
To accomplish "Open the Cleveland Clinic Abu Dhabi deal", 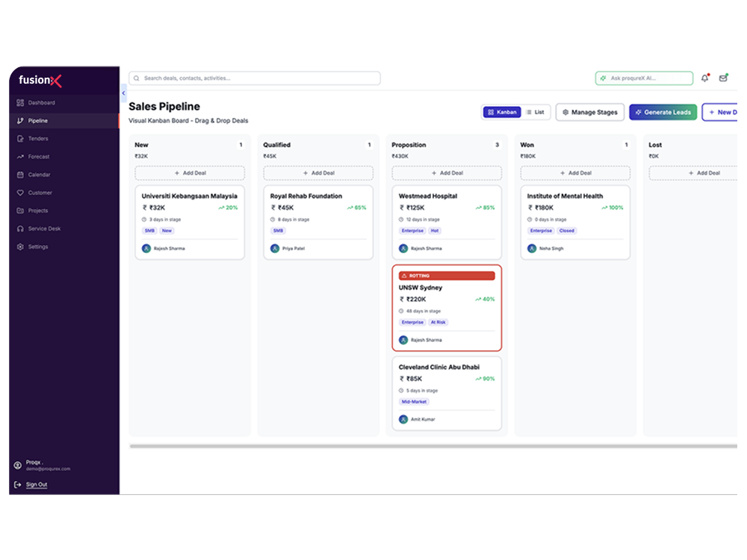I will pos(447,393).
